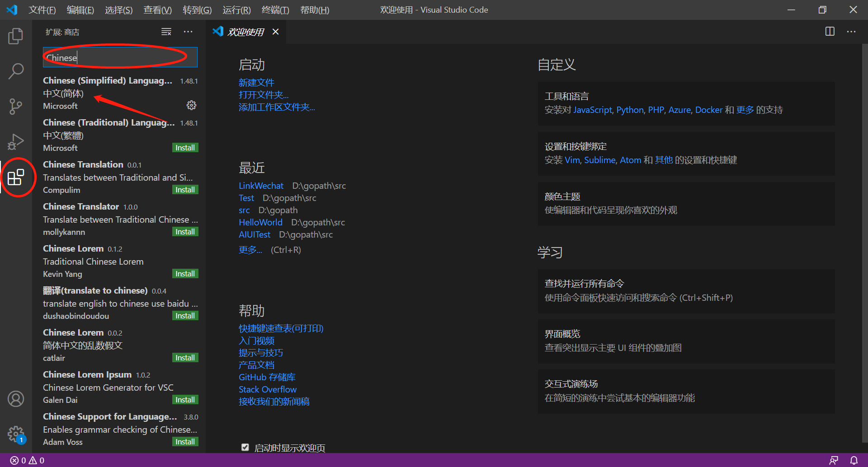Open editor more actions ellipsis
The image size is (868, 467).
click(x=851, y=32)
